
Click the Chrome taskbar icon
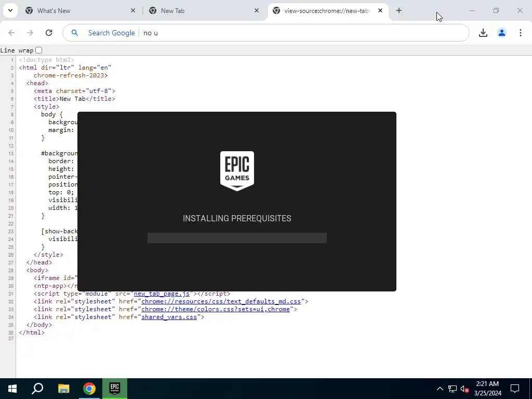coord(89,389)
